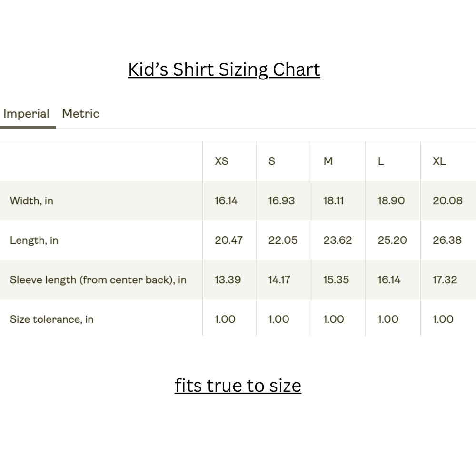Click the 'Width, in' row label
The image size is (476, 476).
31,200
